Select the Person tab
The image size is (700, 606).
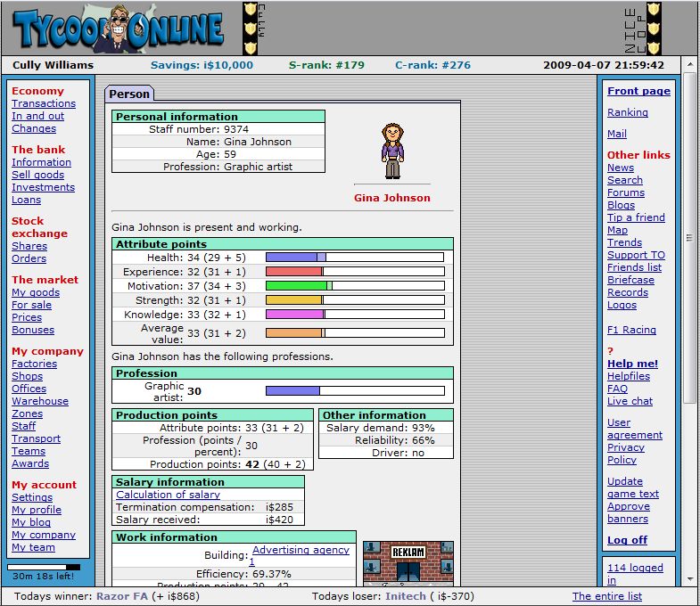pos(129,94)
